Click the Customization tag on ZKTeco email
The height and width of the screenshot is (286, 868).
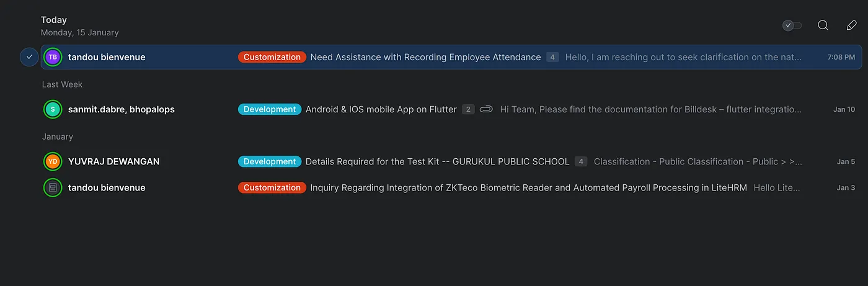272,187
